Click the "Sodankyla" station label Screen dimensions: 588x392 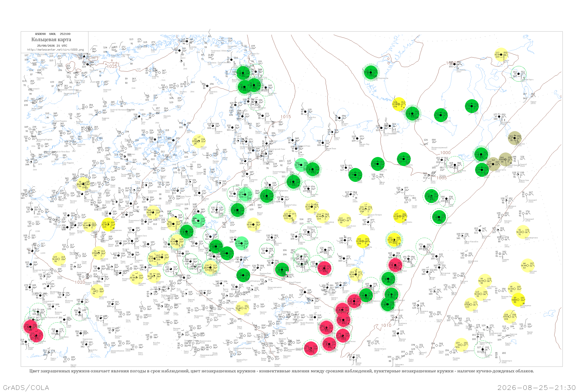click(x=213, y=92)
